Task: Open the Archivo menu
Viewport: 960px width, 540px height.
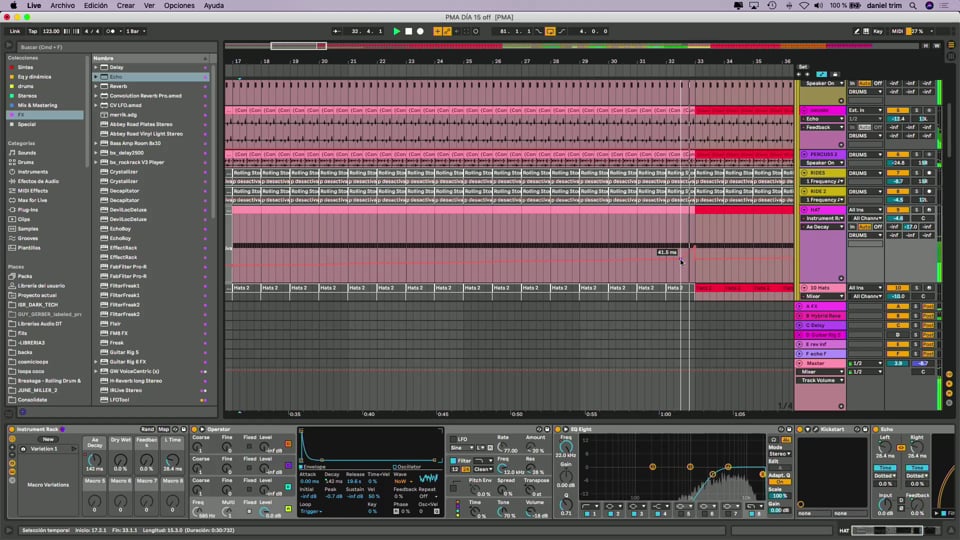Action: click(x=62, y=6)
